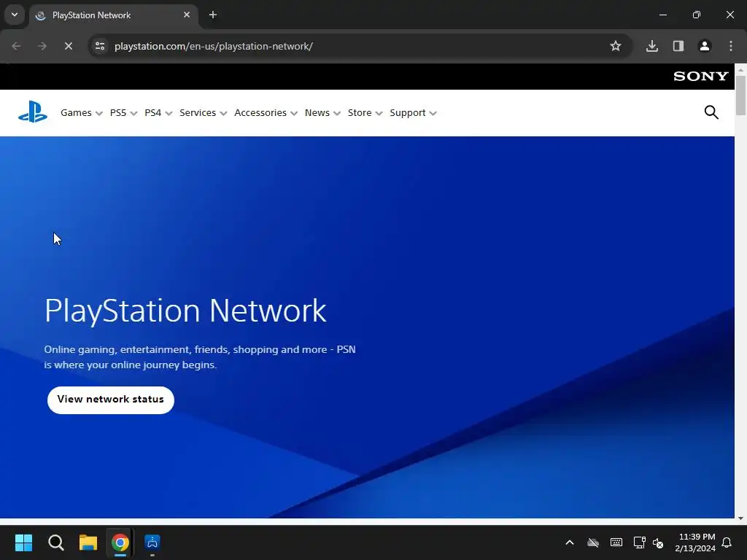The width and height of the screenshot is (747, 560).
Task: Click the 'Online gaming, entertainment' description text
Action: point(200,357)
